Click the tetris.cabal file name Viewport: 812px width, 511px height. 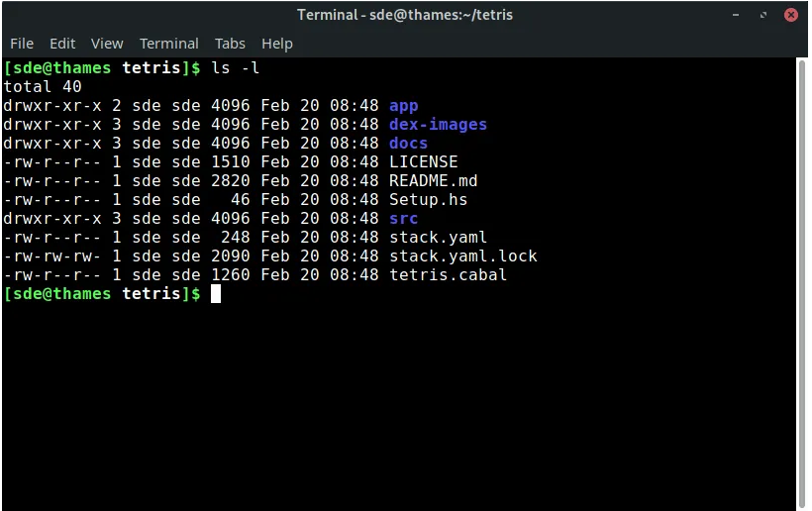click(448, 275)
